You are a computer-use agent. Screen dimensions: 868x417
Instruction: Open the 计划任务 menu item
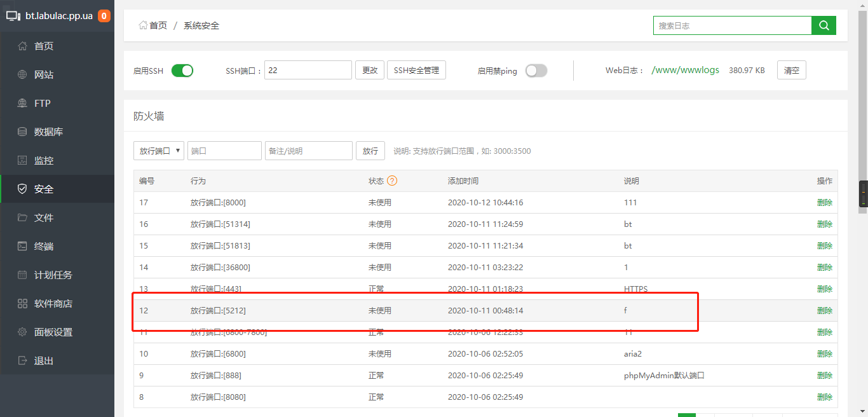[x=53, y=275]
